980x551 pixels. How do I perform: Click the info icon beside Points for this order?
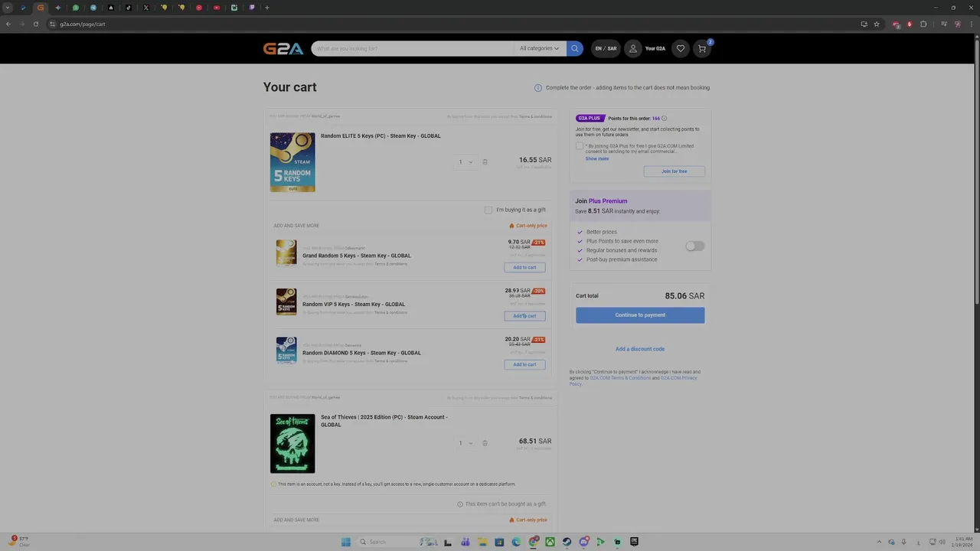[664, 118]
